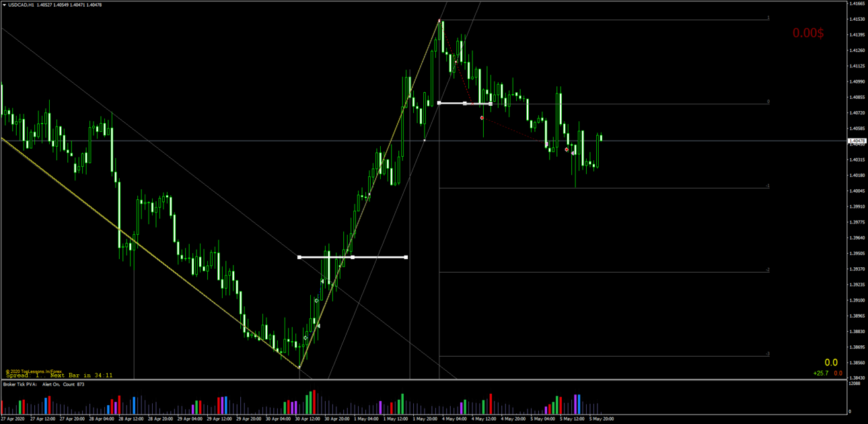The image size is (868, 424).
Task: Click the 1 May 12:00 time label
Action: pos(397,419)
